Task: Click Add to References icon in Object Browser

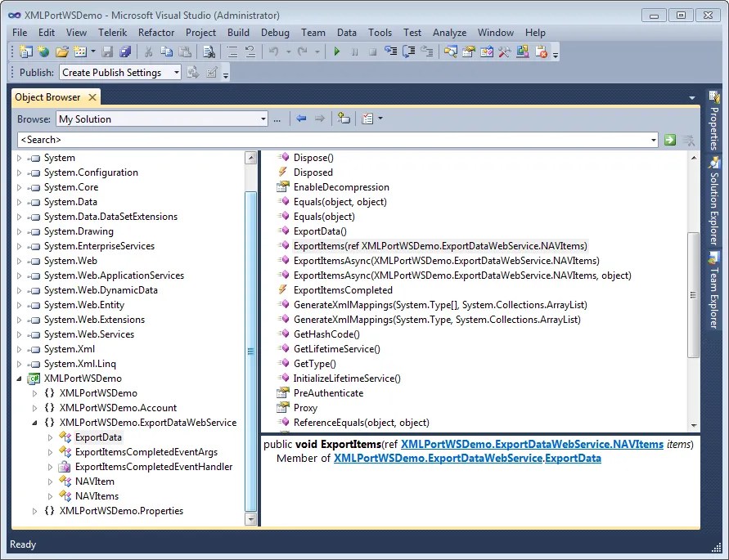Action: tap(344, 119)
